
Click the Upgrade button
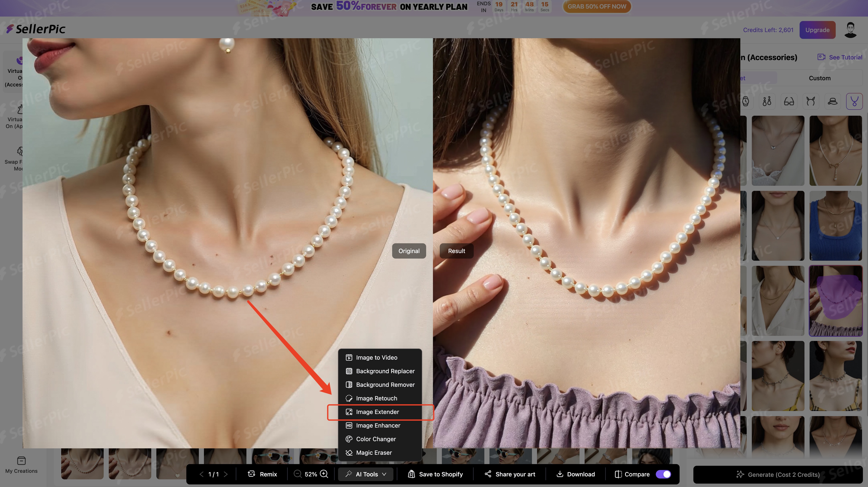click(817, 30)
